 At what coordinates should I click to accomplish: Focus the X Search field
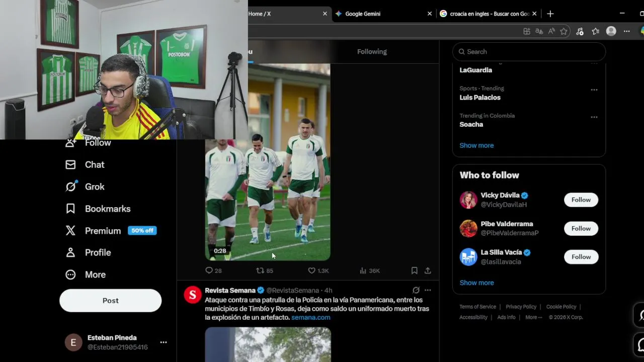click(x=529, y=51)
